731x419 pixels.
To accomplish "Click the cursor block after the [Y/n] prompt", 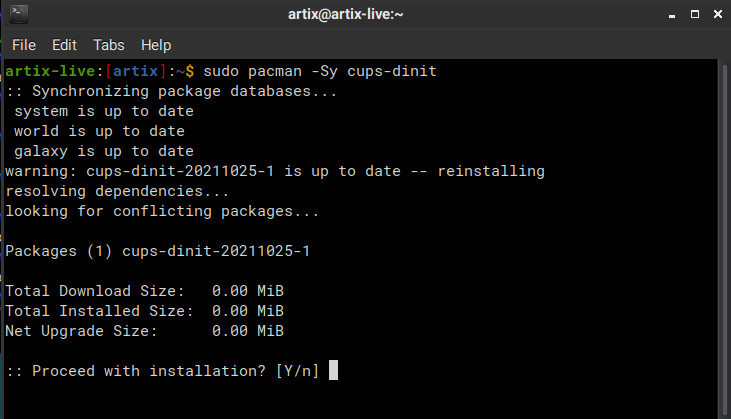I will [334, 370].
